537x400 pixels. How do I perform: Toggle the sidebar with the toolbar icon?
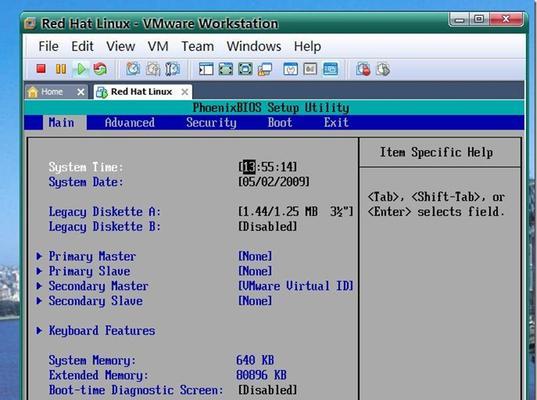(x=206, y=69)
